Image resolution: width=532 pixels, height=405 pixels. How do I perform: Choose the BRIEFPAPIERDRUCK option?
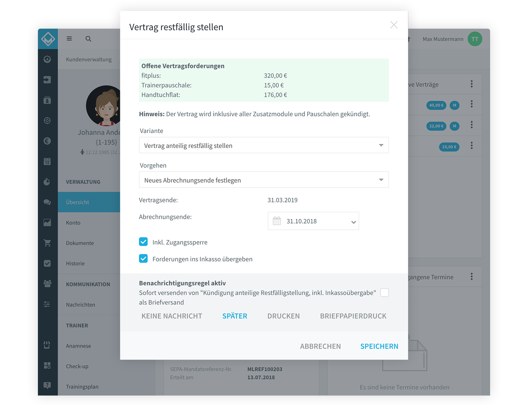(x=353, y=316)
